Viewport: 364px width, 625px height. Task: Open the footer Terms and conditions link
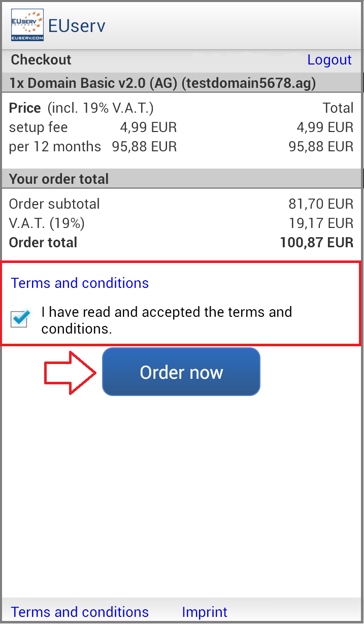click(80, 612)
